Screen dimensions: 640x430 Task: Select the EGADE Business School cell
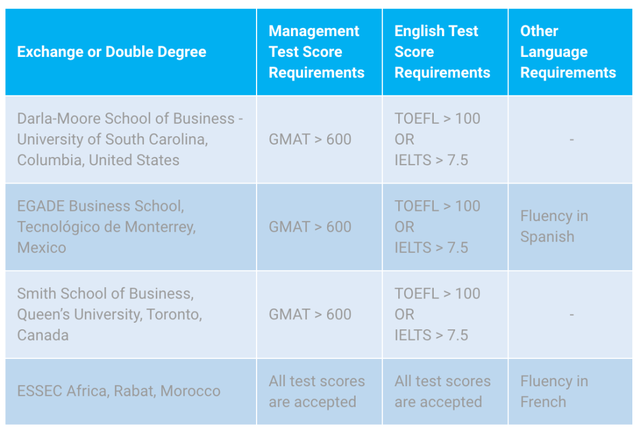pyautogui.click(x=131, y=227)
